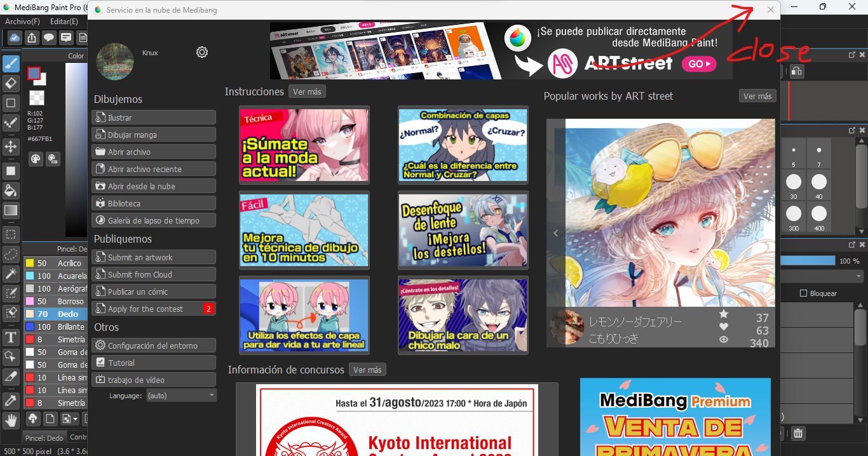Select the Gradient tool
This screenshot has width=868, height=456.
[x=11, y=210]
